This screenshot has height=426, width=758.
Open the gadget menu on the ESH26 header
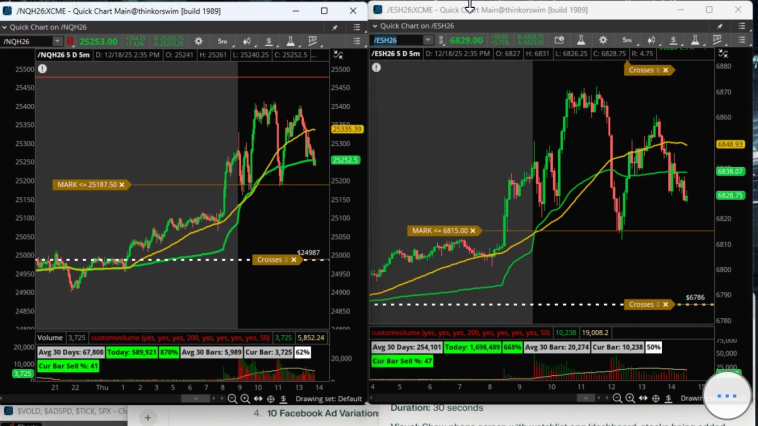742,26
